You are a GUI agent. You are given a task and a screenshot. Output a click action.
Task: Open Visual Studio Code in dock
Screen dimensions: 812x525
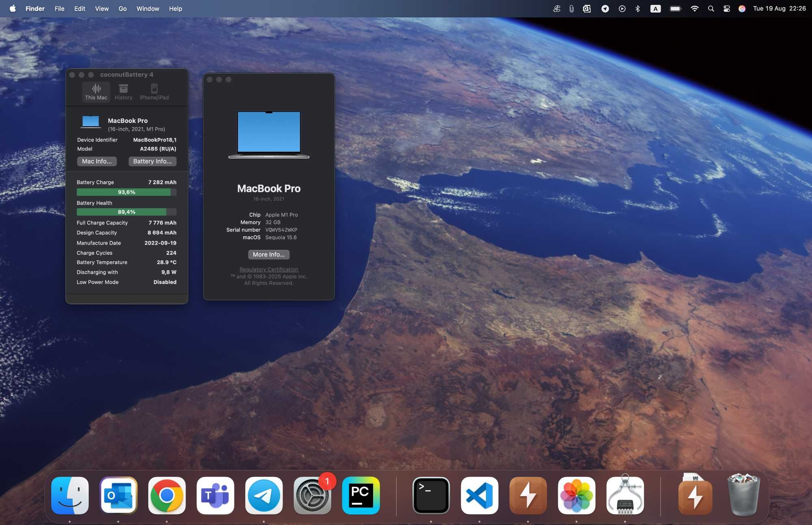point(479,495)
